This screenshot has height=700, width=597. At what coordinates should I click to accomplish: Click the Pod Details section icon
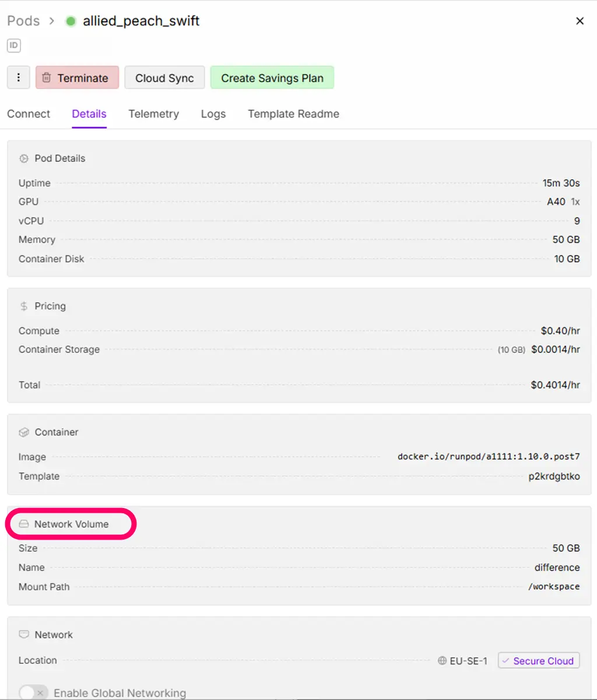click(24, 159)
